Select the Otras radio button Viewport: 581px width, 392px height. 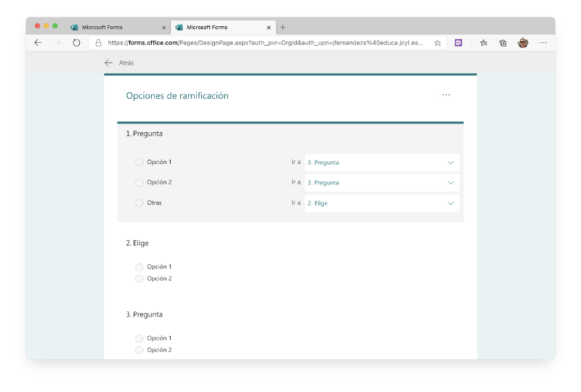point(139,203)
